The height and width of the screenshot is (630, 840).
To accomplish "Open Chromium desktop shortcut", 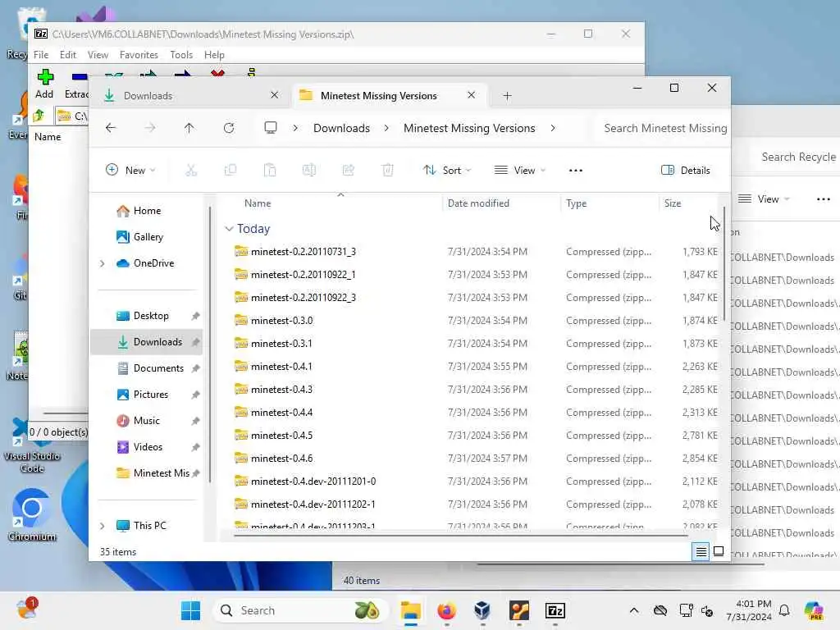I will click(x=32, y=515).
